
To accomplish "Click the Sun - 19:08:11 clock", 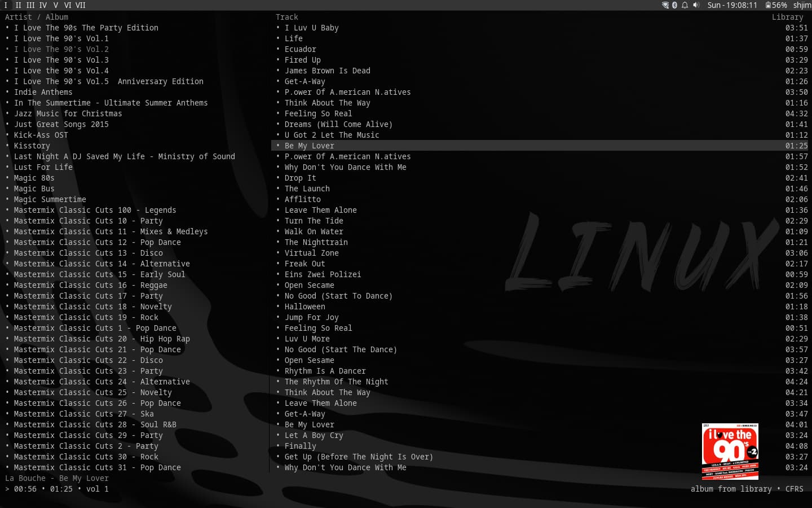I will coord(732,5).
